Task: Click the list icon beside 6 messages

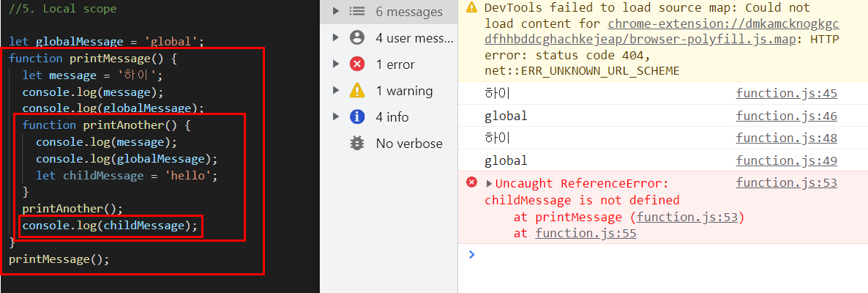Action: pyautogui.click(x=358, y=12)
